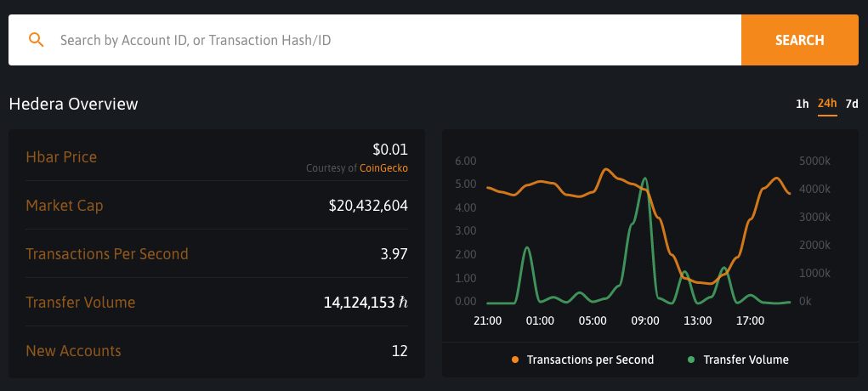This screenshot has width=868, height=391.
Task: Click the orange SEARCH button
Action: coord(799,40)
